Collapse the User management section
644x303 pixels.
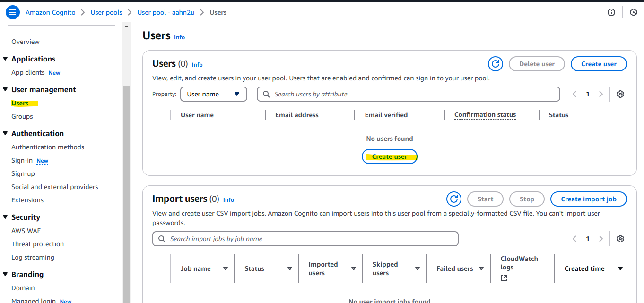pos(6,89)
